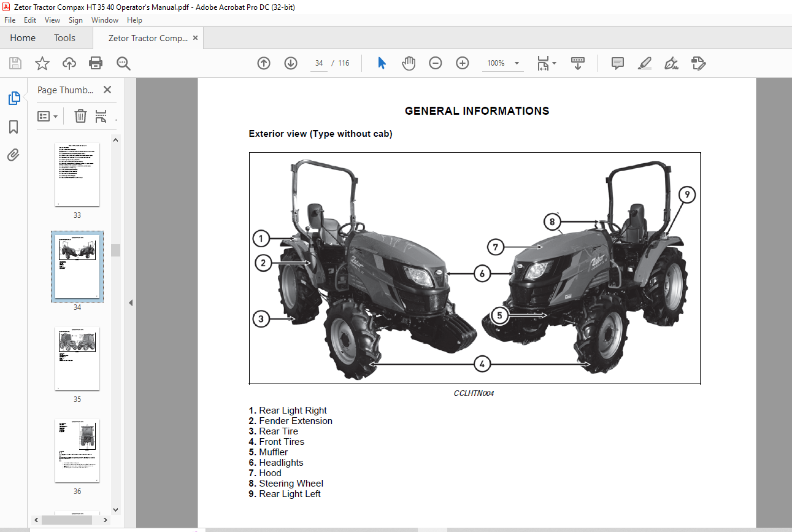This screenshot has width=792, height=532.
Task: Go to next page arrow
Action: 291,63
